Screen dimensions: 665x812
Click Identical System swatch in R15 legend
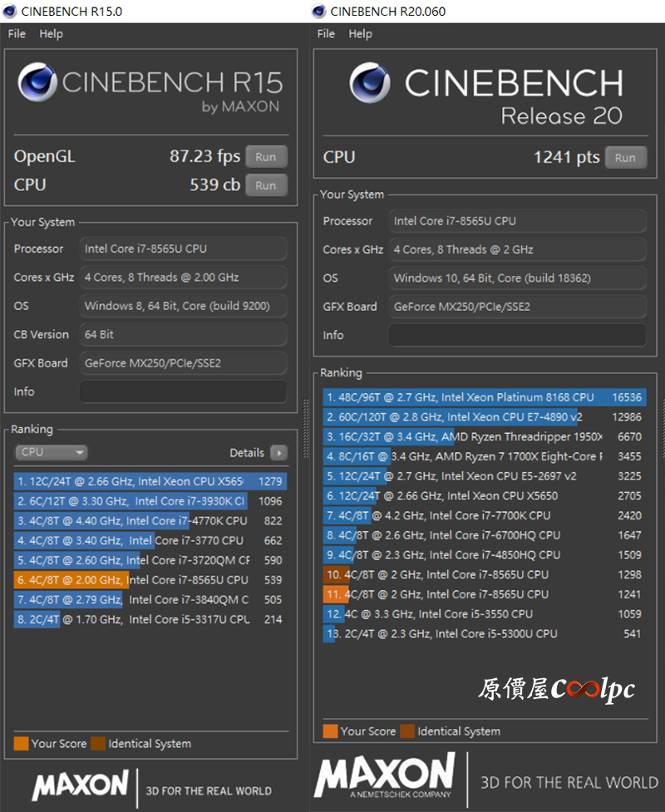[98, 743]
